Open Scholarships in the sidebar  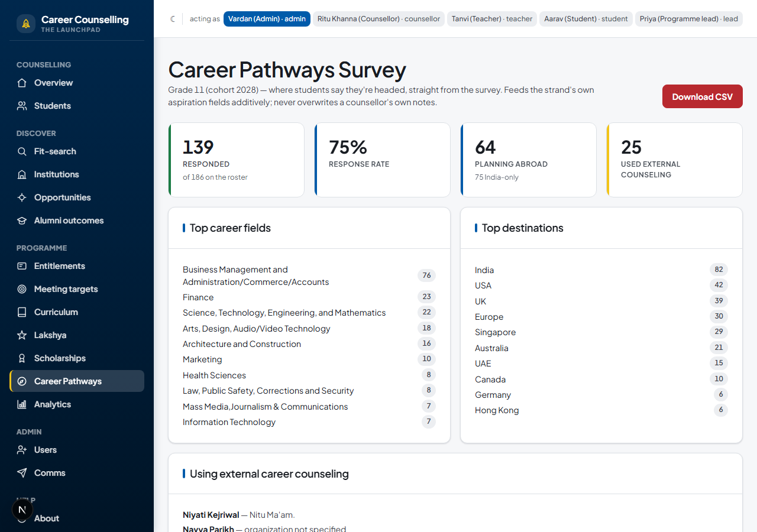point(77,358)
